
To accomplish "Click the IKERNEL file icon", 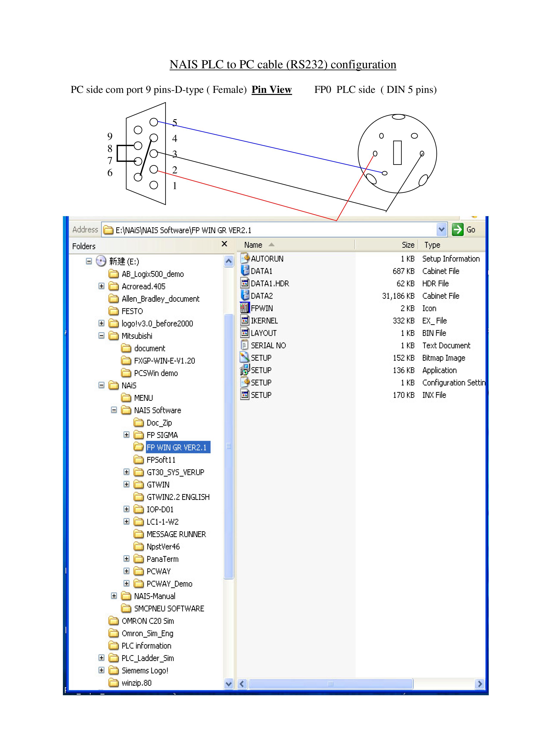I will tap(244, 320).
